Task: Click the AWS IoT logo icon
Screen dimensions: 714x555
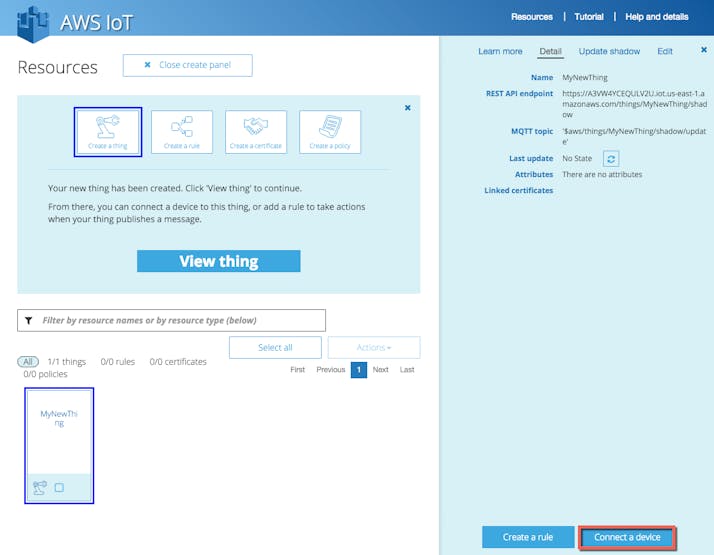Action: (x=32, y=24)
